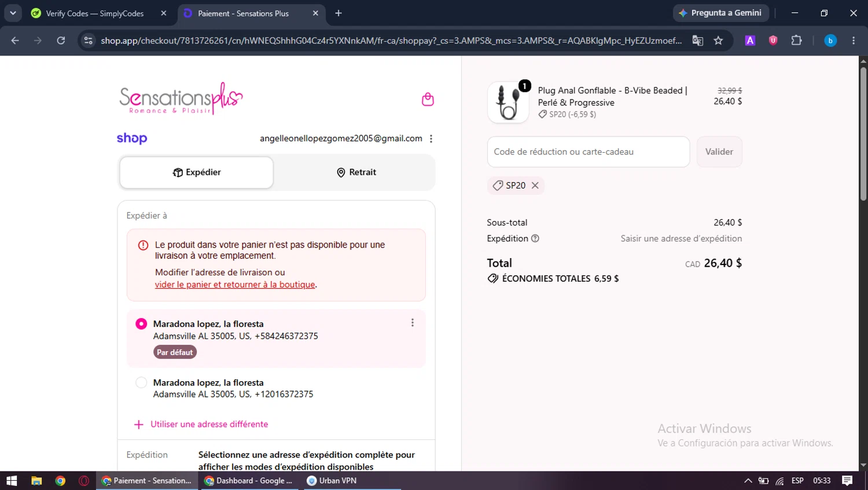Open options menu for the default address
Viewport: 868px width, 490px height.
pyautogui.click(x=413, y=323)
